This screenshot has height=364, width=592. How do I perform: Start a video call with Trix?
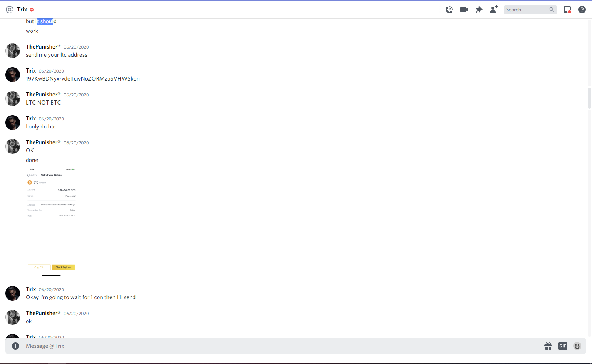coord(464,10)
